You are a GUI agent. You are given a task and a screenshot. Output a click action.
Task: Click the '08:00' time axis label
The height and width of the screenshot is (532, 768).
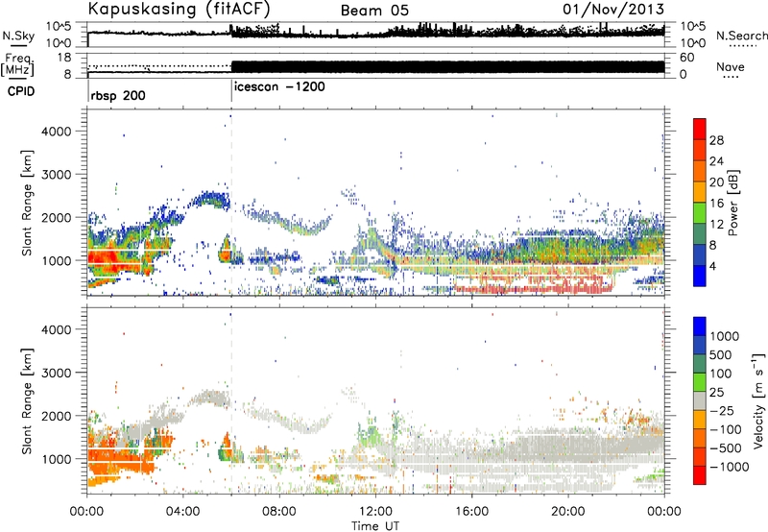pos(279,512)
